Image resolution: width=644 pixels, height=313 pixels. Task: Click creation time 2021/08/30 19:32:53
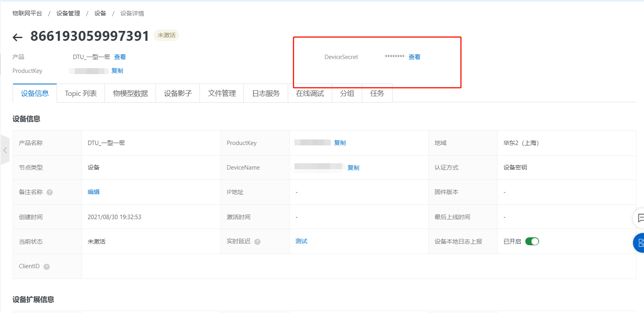tap(114, 217)
